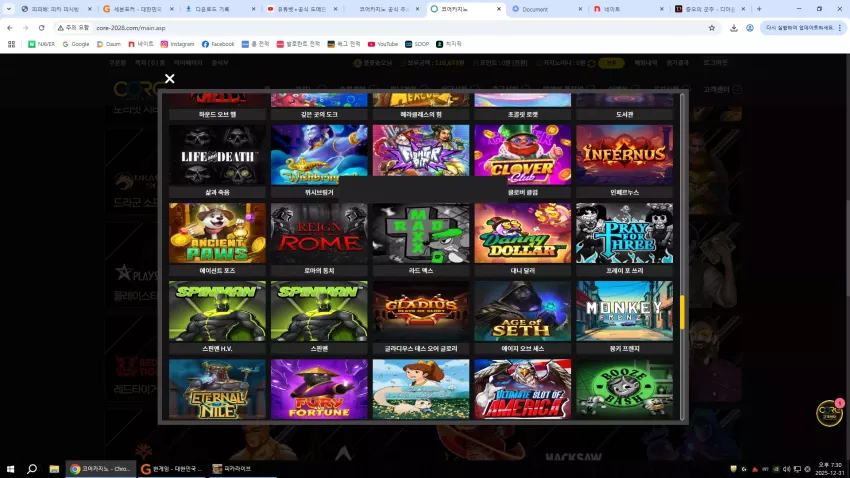The height and width of the screenshot is (478, 850).
Task: Open the Daum bookmark
Action: coord(108,44)
